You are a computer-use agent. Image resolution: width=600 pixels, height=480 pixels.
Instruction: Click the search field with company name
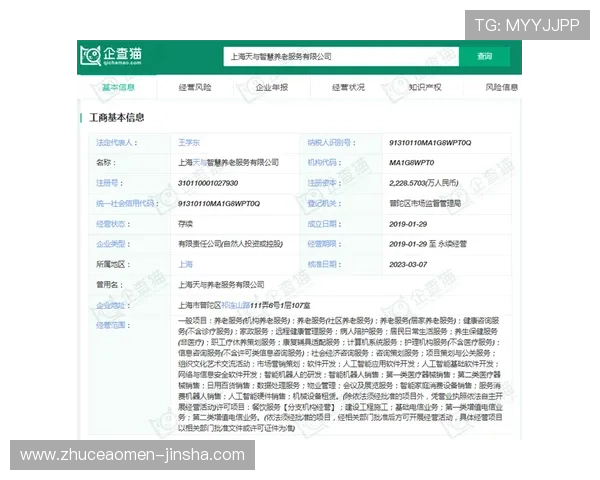click(341, 57)
